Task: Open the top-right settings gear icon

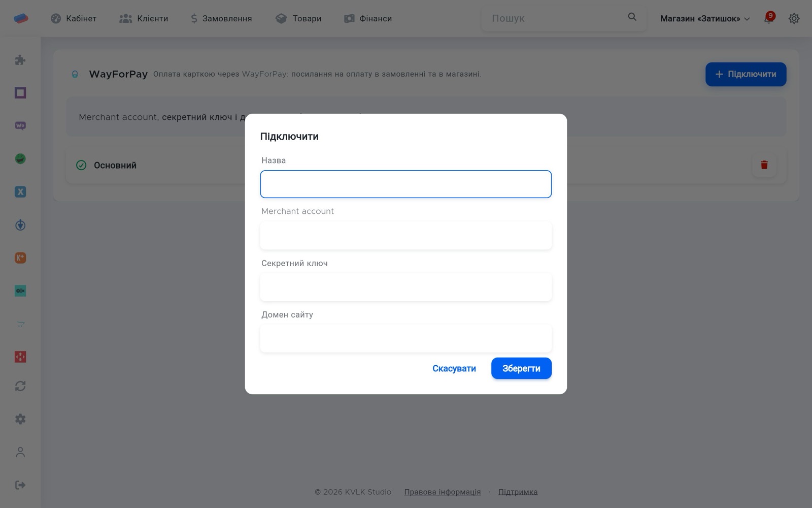Action: click(794, 19)
